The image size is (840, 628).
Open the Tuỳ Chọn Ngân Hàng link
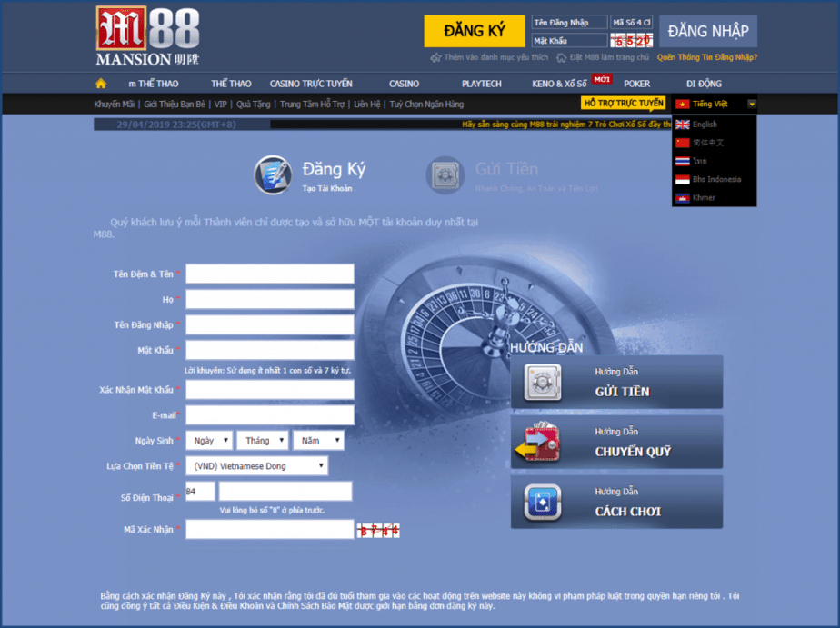[x=426, y=104]
